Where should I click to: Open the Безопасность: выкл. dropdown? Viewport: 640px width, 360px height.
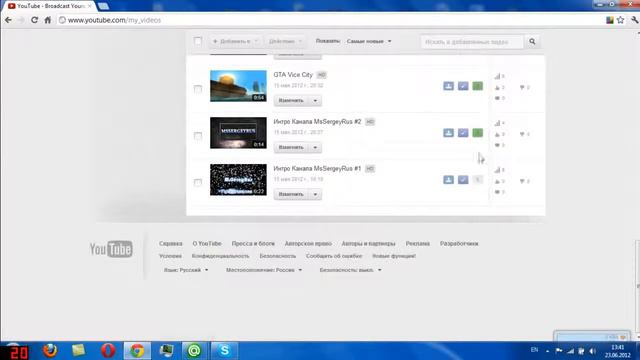point(350,270)
